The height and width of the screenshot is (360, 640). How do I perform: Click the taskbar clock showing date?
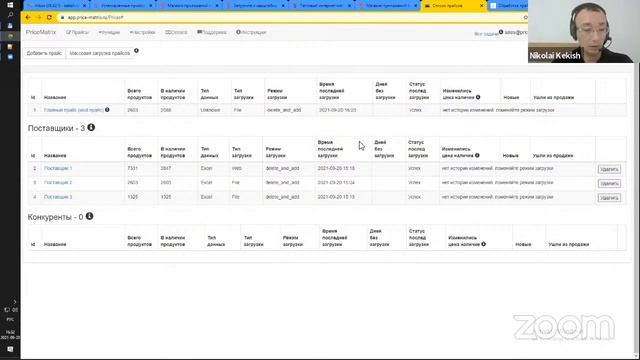pos(10,335)
